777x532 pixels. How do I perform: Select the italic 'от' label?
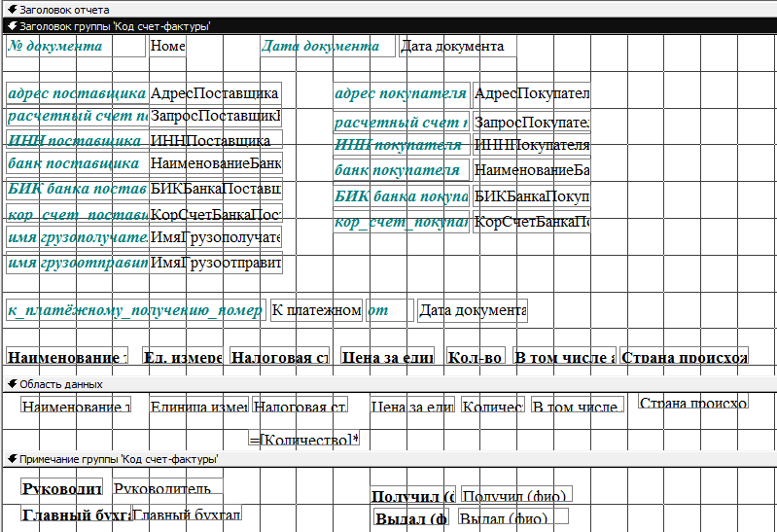[x=390, y=310]
